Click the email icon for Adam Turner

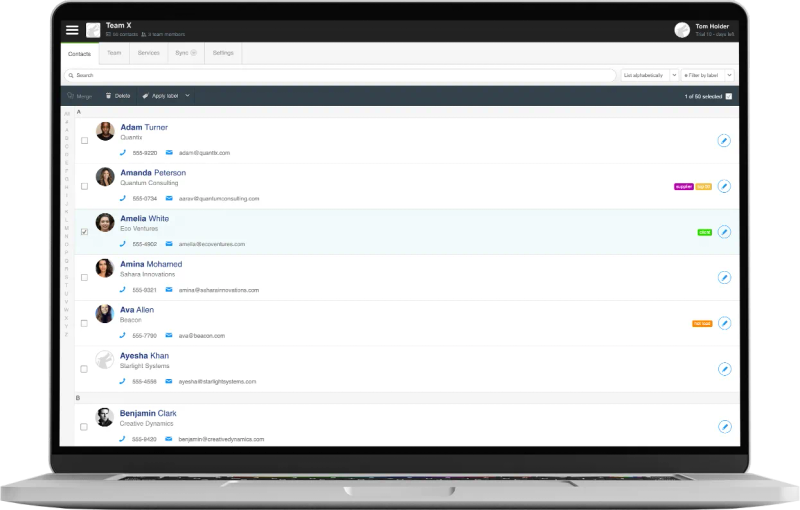coord(169,152)
